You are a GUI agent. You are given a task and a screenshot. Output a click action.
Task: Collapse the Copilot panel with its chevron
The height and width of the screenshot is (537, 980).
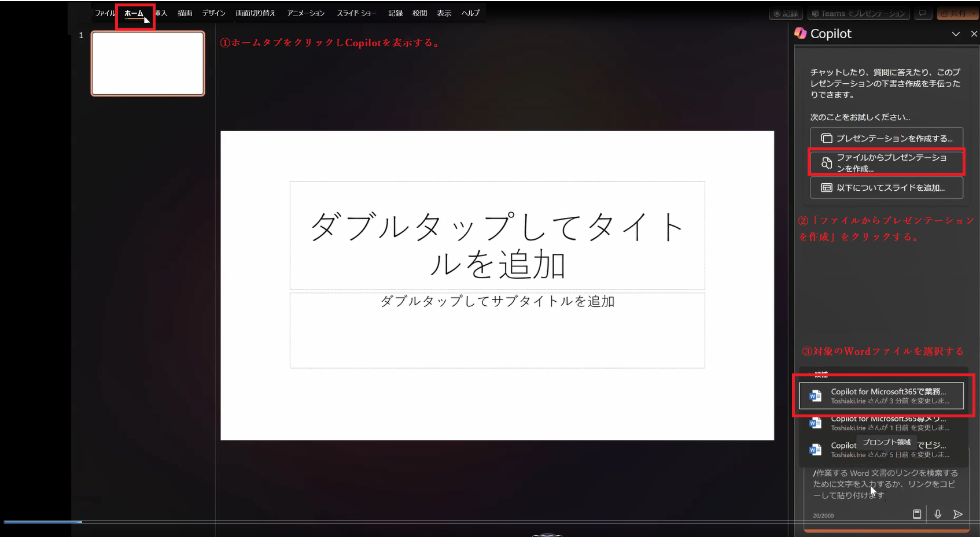pyautogui.click(x=956, y=34)
